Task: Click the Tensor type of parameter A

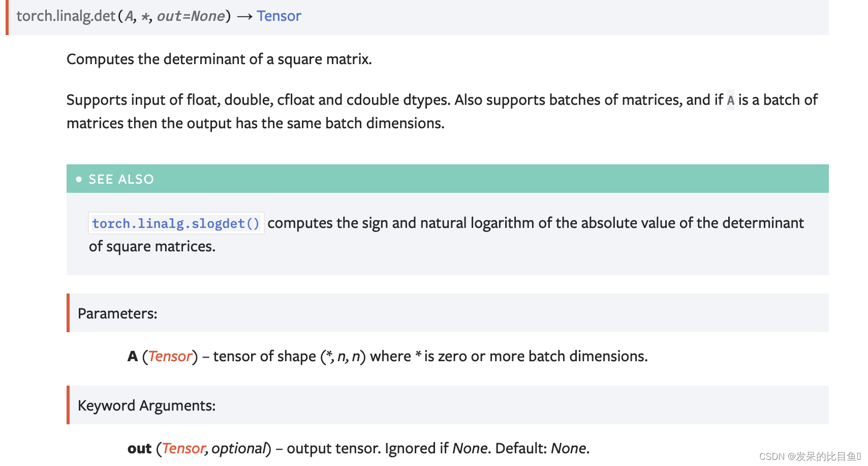Action: [170, 356]
